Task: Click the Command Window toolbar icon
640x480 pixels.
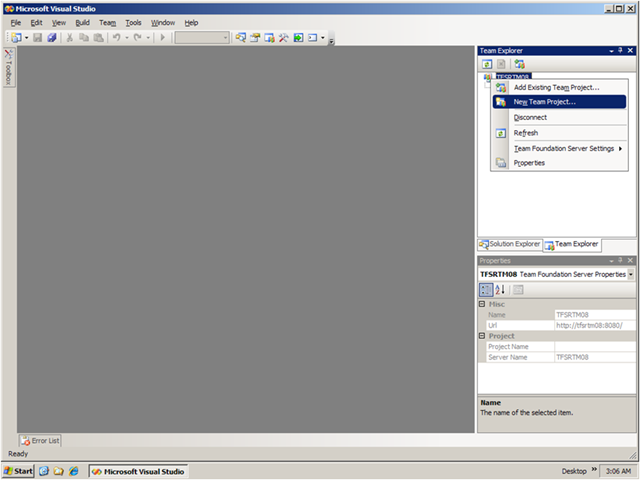Action: pos(313,38)
